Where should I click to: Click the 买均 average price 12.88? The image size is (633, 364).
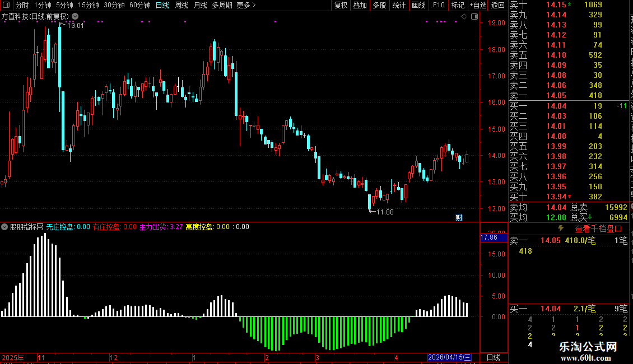click(556, 217)
